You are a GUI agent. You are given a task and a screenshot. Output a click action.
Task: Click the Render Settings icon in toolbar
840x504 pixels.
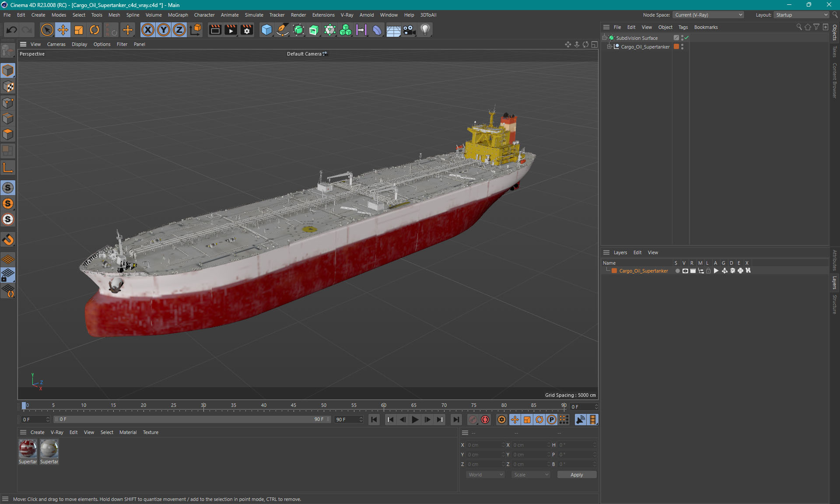point(247,29)
